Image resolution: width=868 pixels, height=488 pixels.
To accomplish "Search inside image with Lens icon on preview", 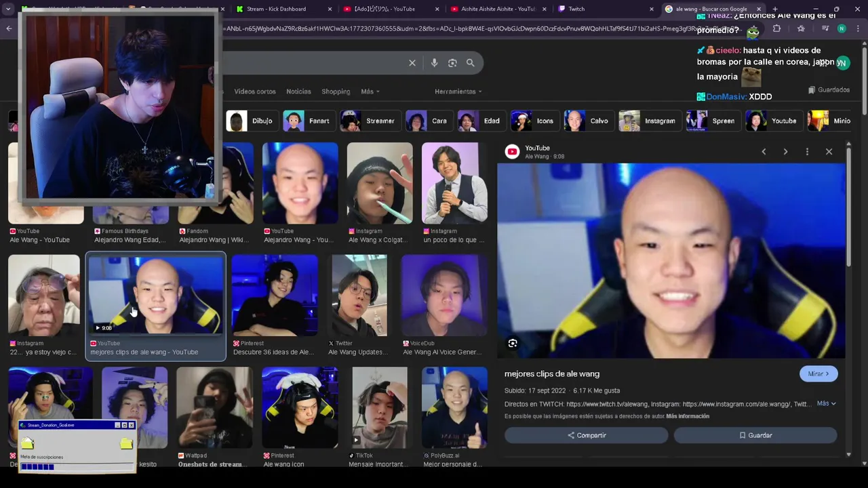I will point(513,344).
